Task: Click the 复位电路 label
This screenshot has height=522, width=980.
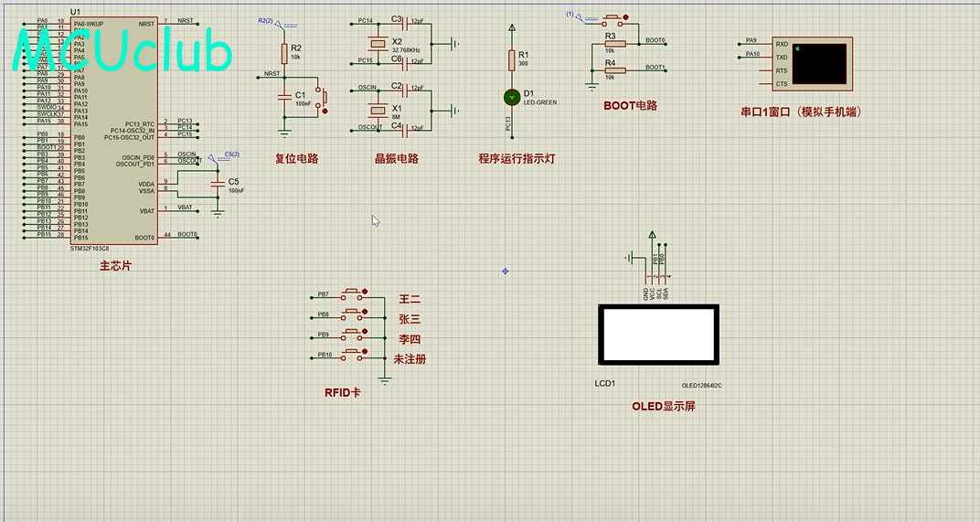Action: coord(297,159)
